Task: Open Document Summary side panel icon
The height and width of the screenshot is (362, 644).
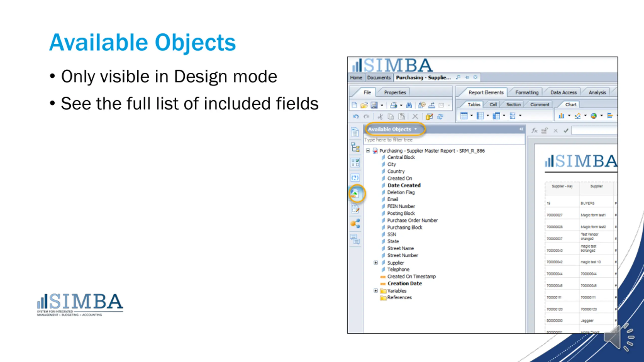Action: [x=355, y=131]
